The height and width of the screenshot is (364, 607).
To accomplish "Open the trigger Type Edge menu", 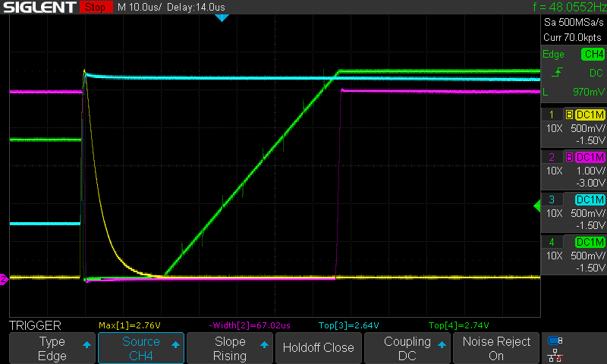I will pos(52,348).
